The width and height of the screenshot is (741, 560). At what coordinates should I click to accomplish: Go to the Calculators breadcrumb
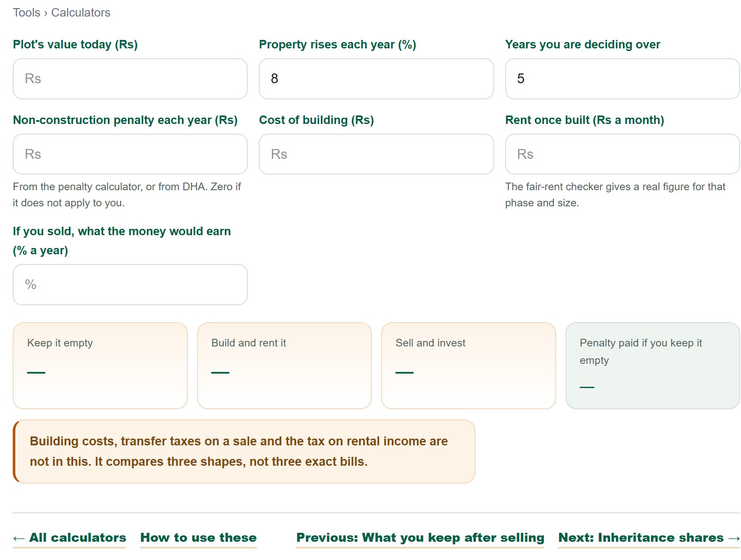(x=81, y=13)
